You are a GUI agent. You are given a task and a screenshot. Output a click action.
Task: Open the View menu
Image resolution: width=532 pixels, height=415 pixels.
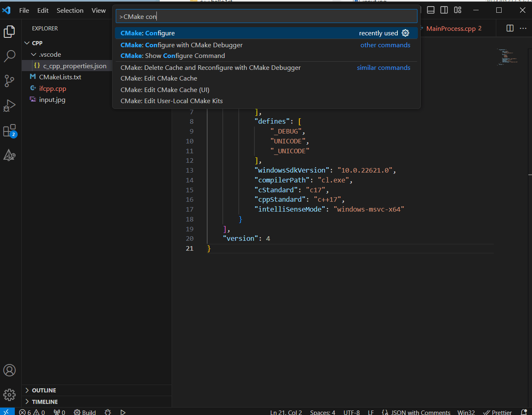coord(99,10)
